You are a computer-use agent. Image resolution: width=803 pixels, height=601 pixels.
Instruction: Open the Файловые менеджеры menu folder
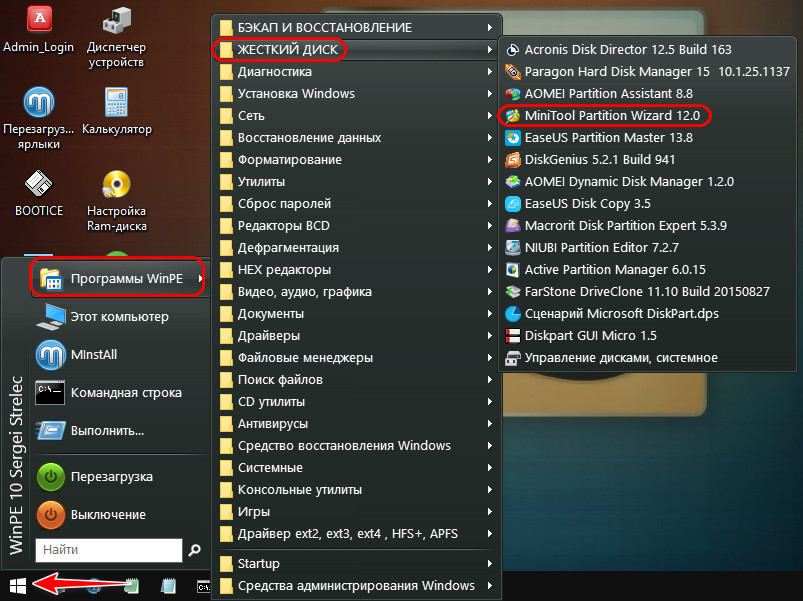[x=356, y=358]
